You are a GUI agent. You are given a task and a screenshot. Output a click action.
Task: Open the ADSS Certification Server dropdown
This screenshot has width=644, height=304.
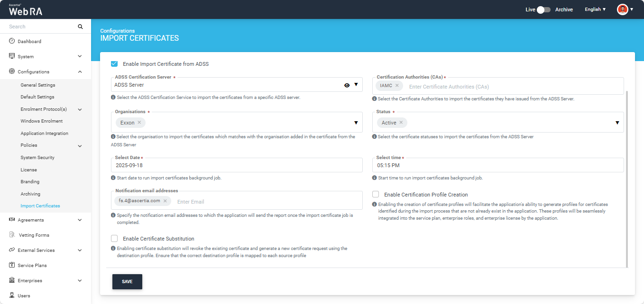point(356,85)
